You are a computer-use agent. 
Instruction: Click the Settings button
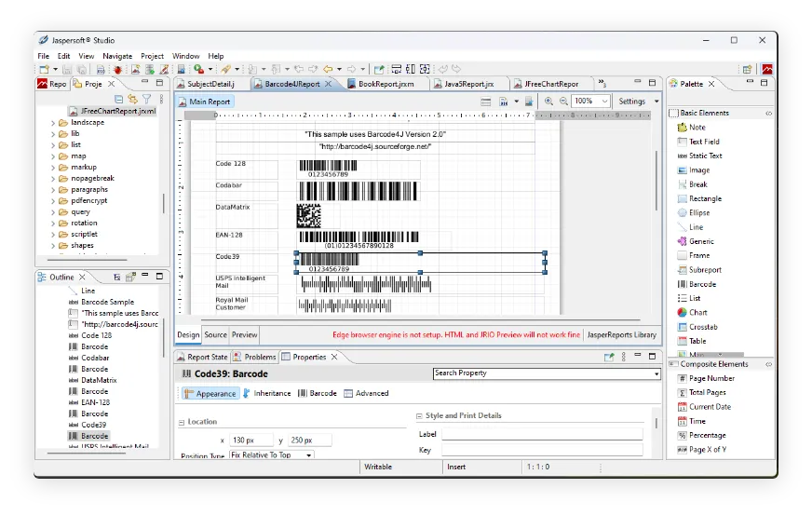[631, 102]
